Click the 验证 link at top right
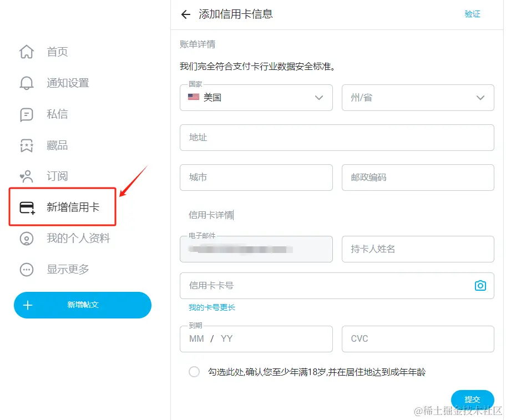The image size is (506, 420). 473,14
